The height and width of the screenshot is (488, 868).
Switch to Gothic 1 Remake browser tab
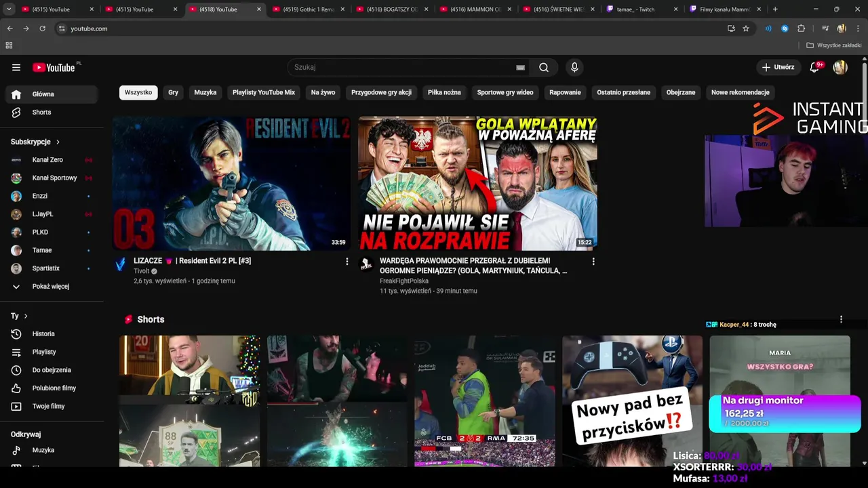point(309,9)
